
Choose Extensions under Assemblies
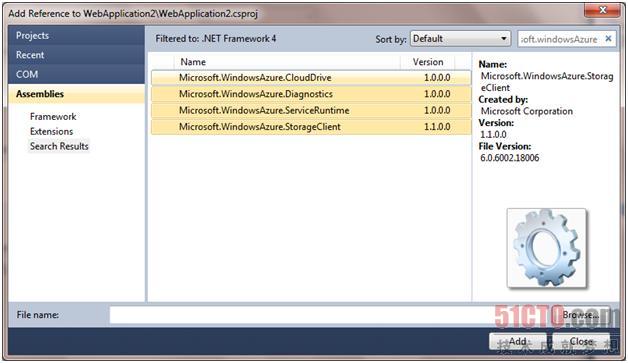(x=51, y=131)
